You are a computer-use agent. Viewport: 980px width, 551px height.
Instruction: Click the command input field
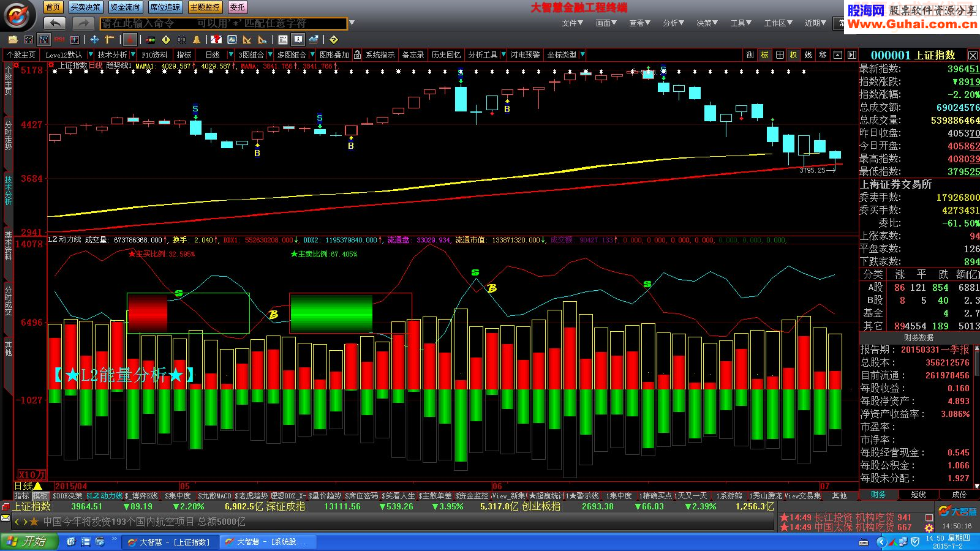[223, 23]
